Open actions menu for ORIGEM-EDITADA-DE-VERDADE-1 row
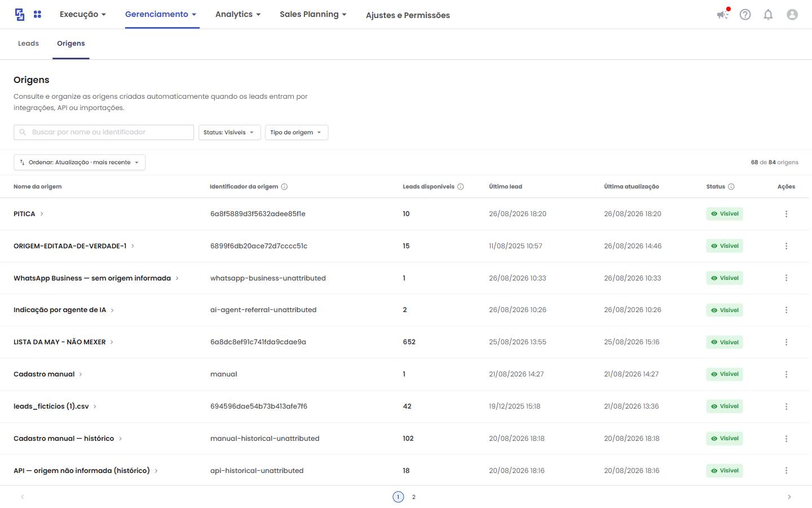The height and width of the screenshot is (508, 812). click(x=786, y=246)
